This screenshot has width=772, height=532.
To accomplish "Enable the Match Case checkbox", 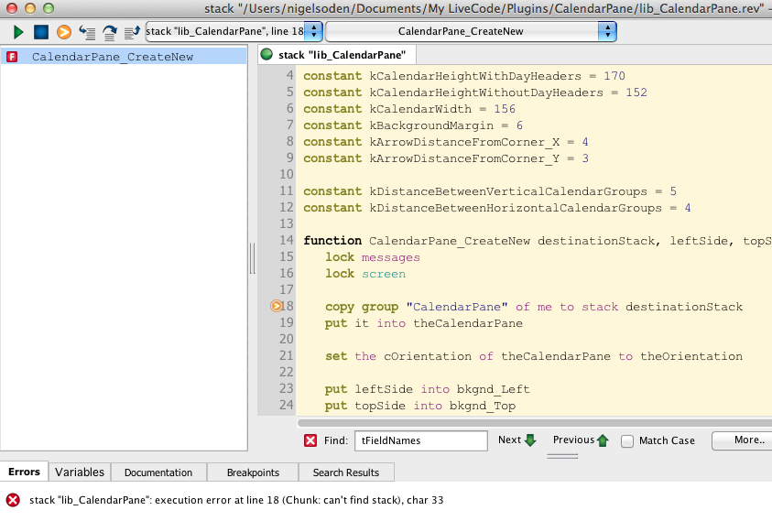I will pos(627,441).
